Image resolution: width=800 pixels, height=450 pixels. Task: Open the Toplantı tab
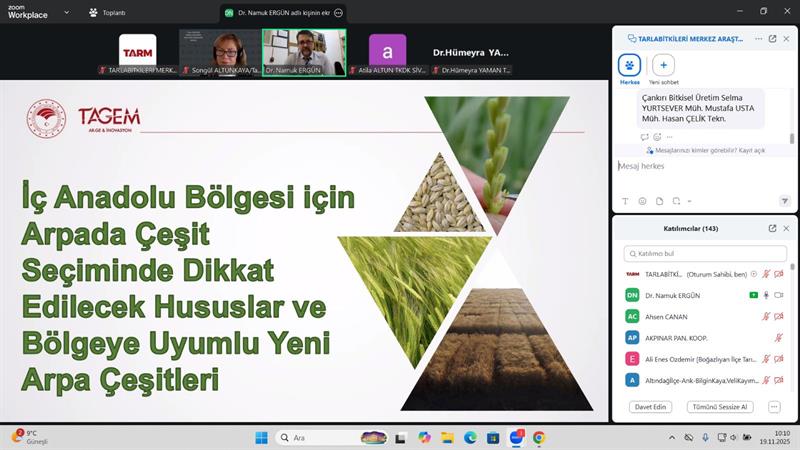[106, 13]
